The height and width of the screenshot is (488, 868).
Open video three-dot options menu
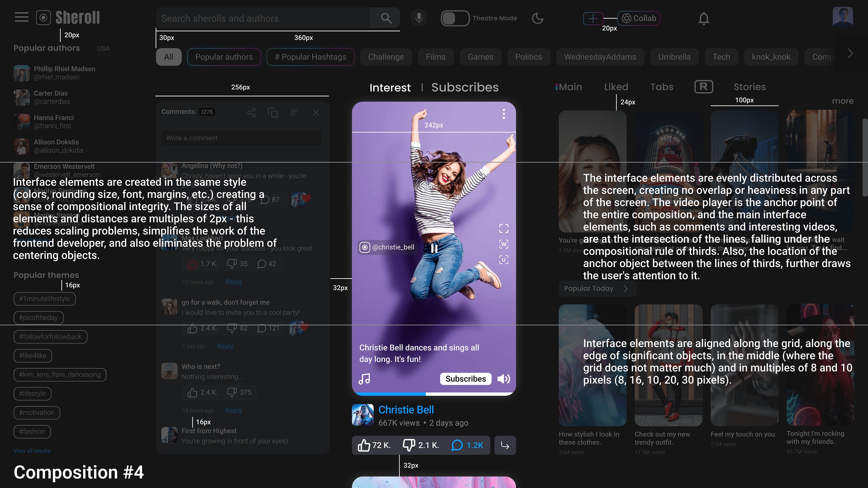pyautogui.click(x=503, y=114)
